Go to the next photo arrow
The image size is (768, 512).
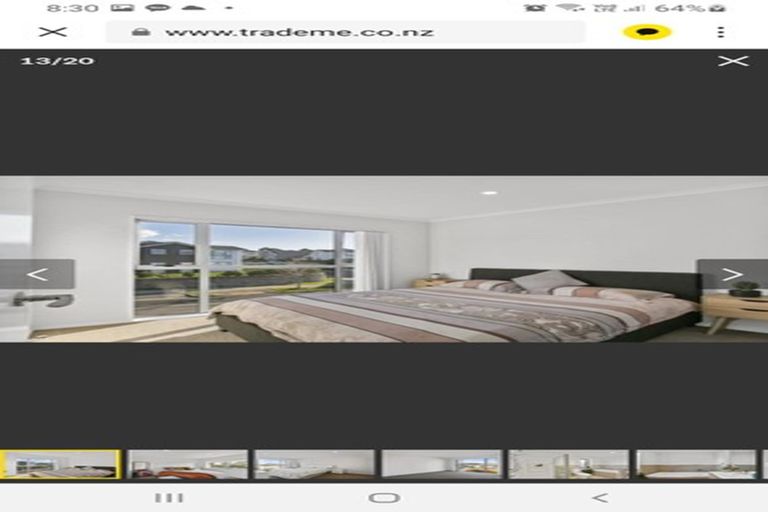point(732,274)
